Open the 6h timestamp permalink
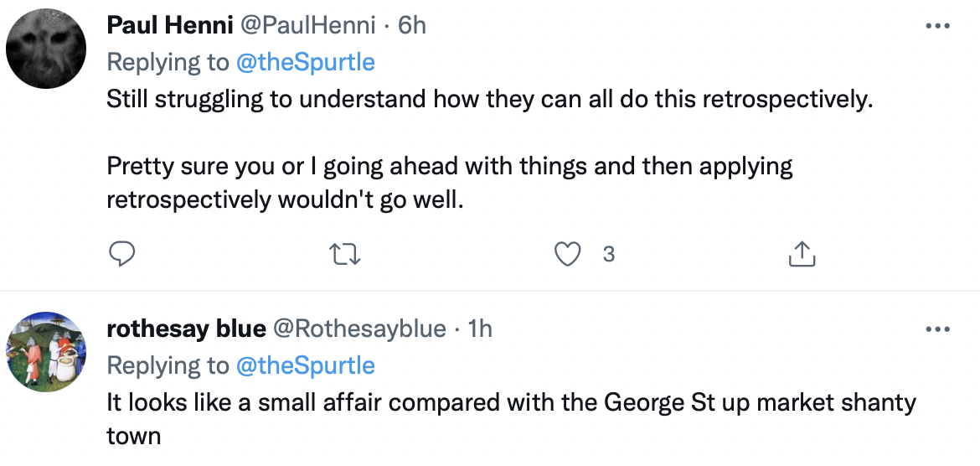Screen dimensions: 980x466 (x=411, y=26)
